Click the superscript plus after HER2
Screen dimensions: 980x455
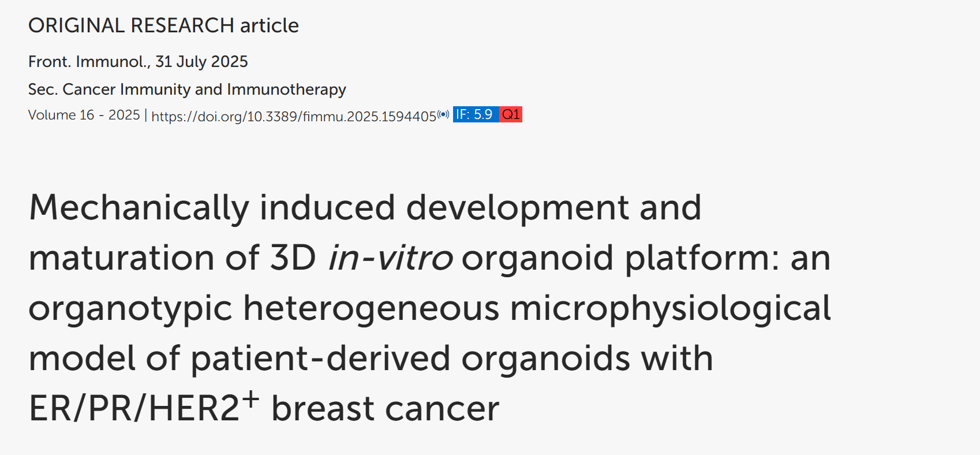[250, 398]
